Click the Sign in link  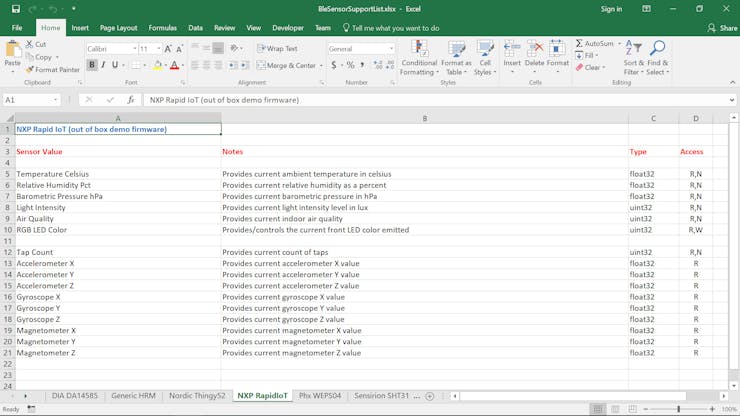tap(611, 9)
